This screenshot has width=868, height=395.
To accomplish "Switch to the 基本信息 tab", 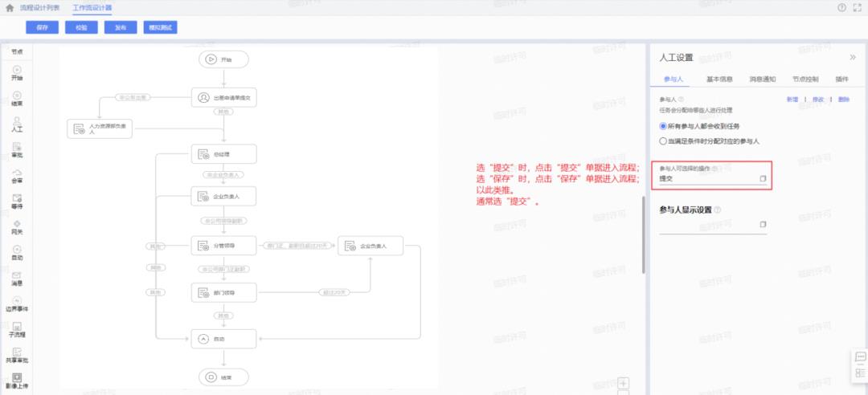I will pyautogui.click(x=719, y=79).
